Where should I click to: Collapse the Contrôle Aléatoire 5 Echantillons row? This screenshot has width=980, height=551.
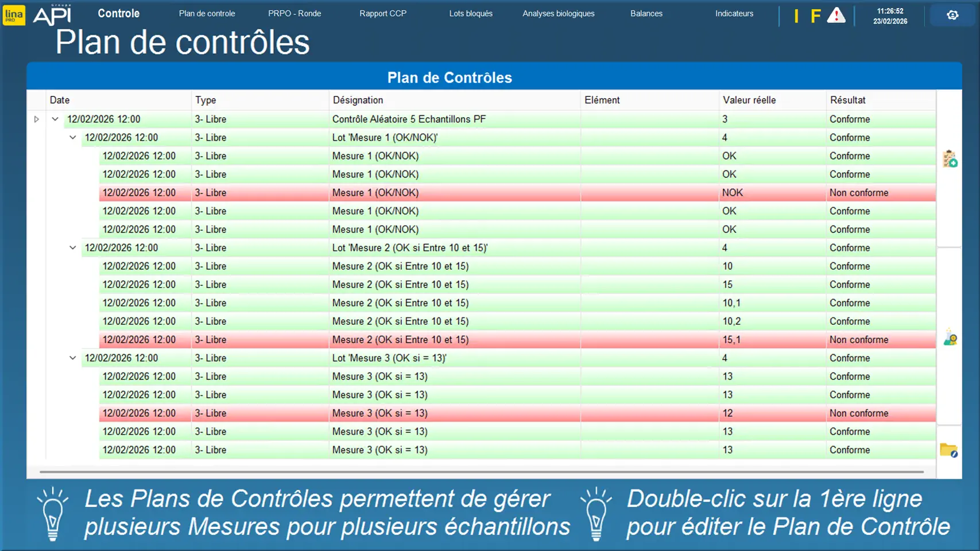55,119
